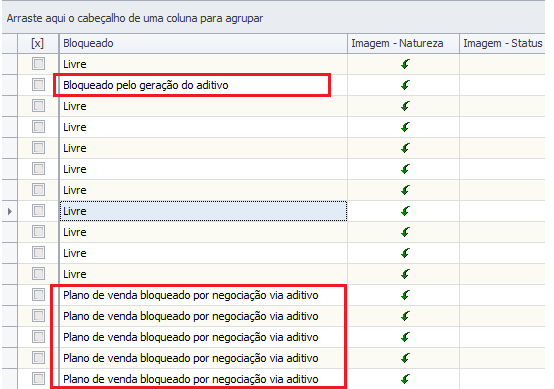Screen dimensions: 554x389
Task: Click the green arrow icon in the highlighted Livre row
Action: pos(405,211)
